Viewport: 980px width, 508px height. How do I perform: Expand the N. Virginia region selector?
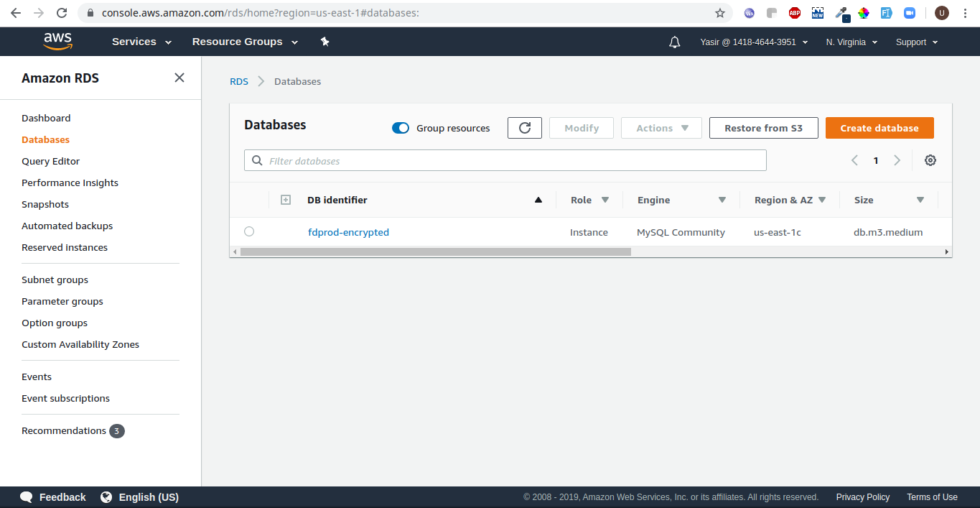tap(851, 42)
